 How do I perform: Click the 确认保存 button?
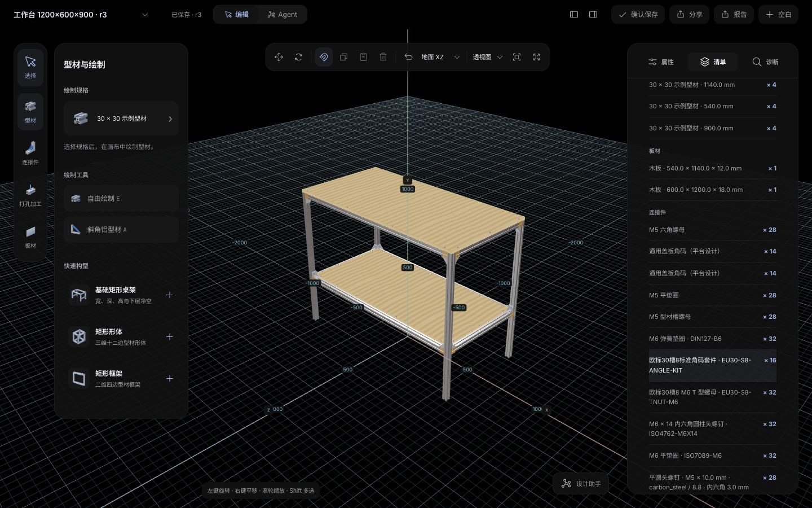tap(638, 15)
